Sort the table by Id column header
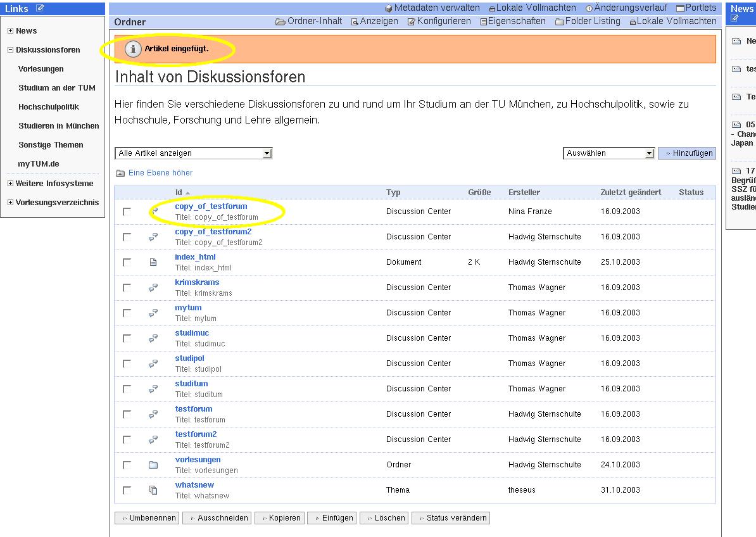The height and width of the screenshot is (537, 756). tap(179, 193)
